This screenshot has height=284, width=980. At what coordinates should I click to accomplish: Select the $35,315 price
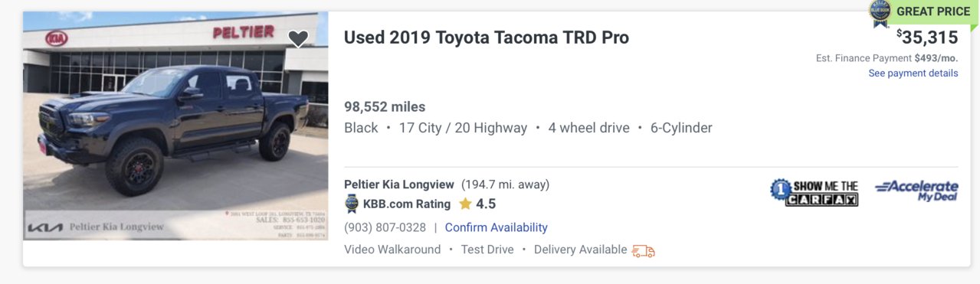coord(927,38)
